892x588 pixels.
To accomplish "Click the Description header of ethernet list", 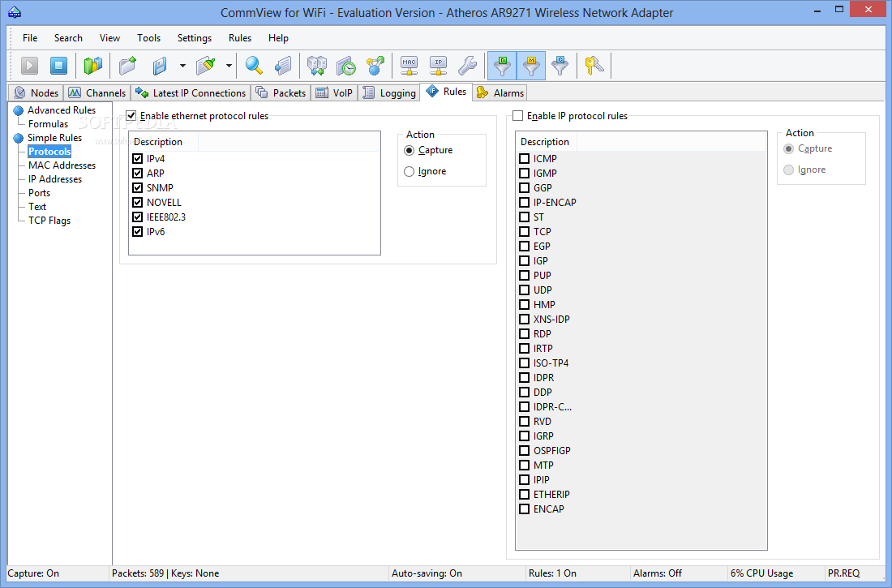I will click(164, 142).
